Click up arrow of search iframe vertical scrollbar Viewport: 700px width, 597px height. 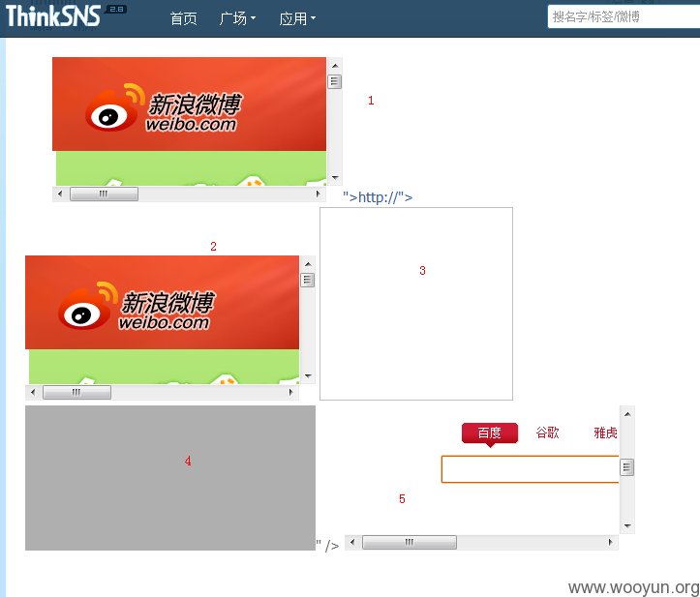pyautogui.click(x=627, y=414)
